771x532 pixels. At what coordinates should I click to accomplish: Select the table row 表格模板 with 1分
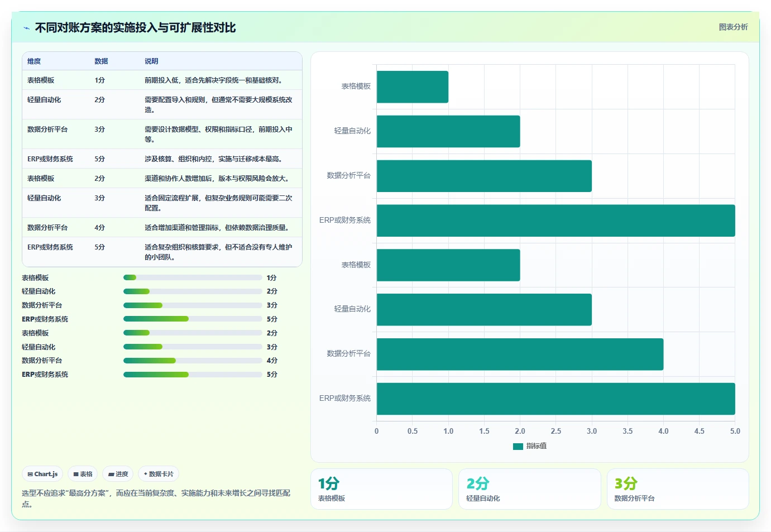[x=162, y=80]
